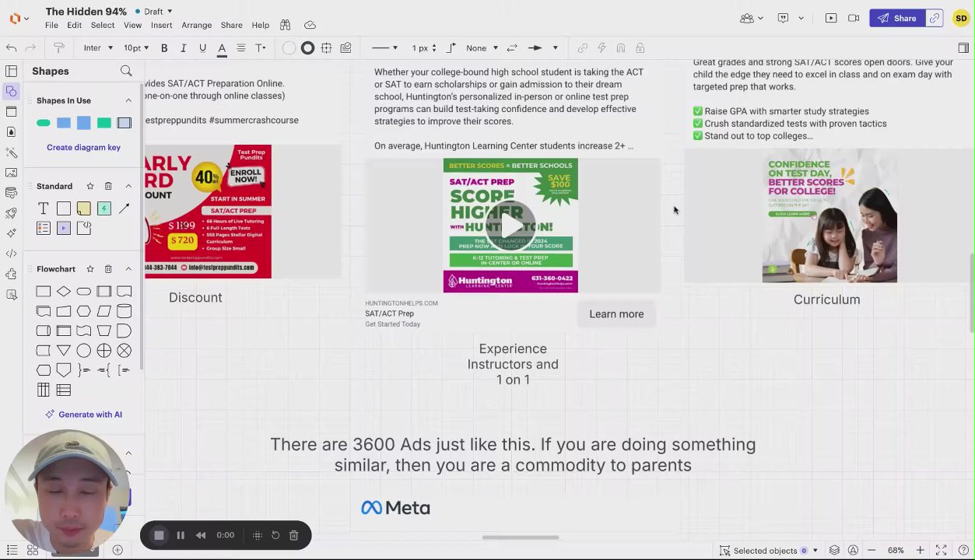This screenshot has width=975, height=560.
Task: Open the Help menu
Action: [x=261, y=26]
